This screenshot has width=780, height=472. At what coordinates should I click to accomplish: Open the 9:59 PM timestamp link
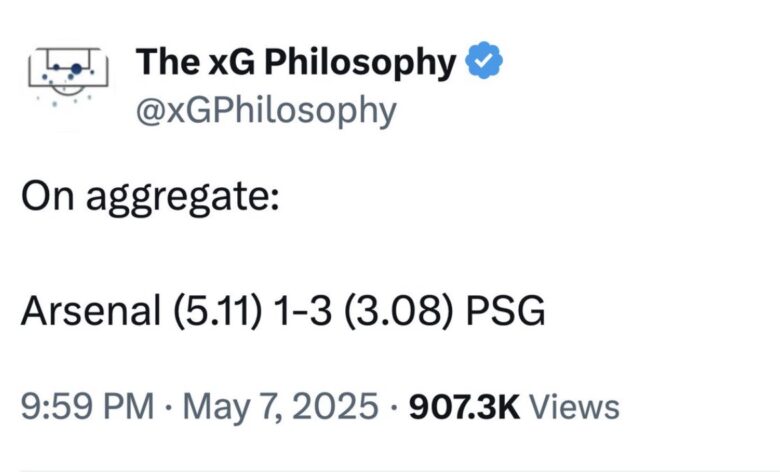click(x=88, y=407)
